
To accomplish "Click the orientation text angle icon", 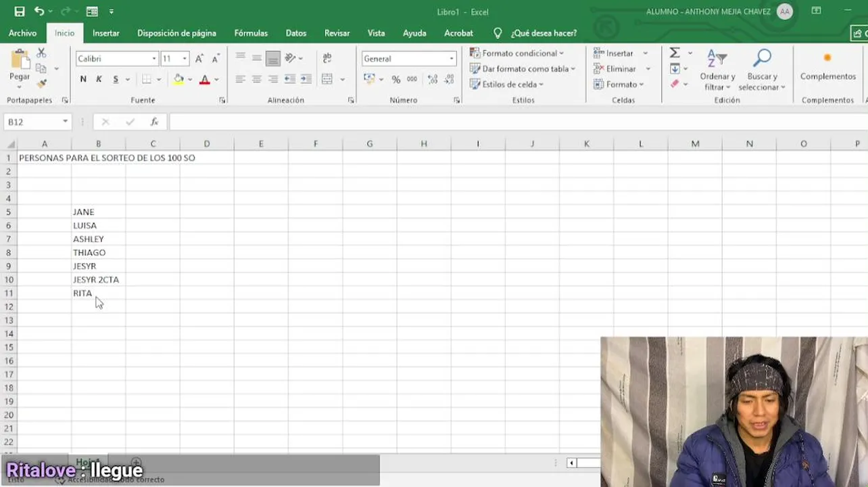I will (291, 58).
